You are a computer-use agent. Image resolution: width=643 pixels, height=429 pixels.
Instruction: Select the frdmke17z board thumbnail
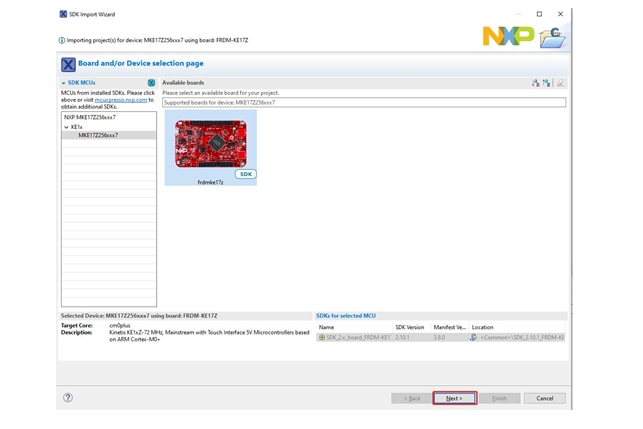pos(210,145)
